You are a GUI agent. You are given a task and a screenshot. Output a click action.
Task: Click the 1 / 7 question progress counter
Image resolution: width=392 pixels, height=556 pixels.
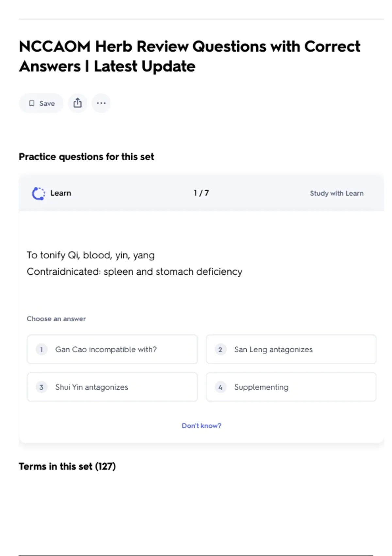[x=201, y=193]
